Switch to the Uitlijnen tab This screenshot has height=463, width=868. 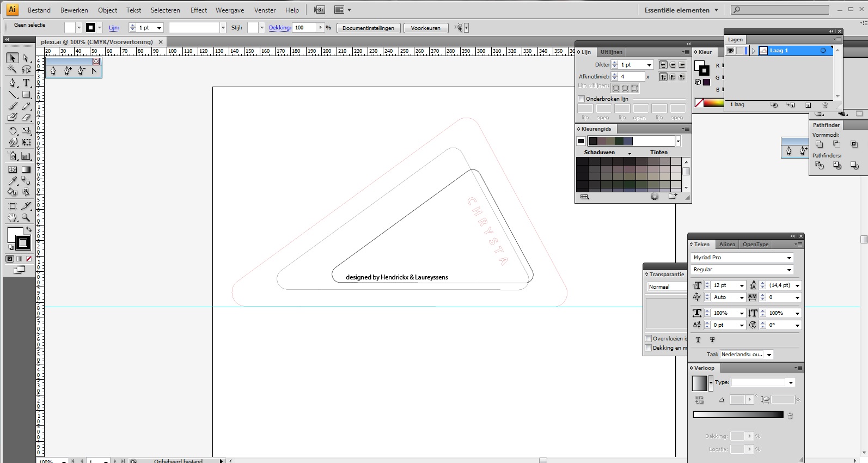coord(612,52)
